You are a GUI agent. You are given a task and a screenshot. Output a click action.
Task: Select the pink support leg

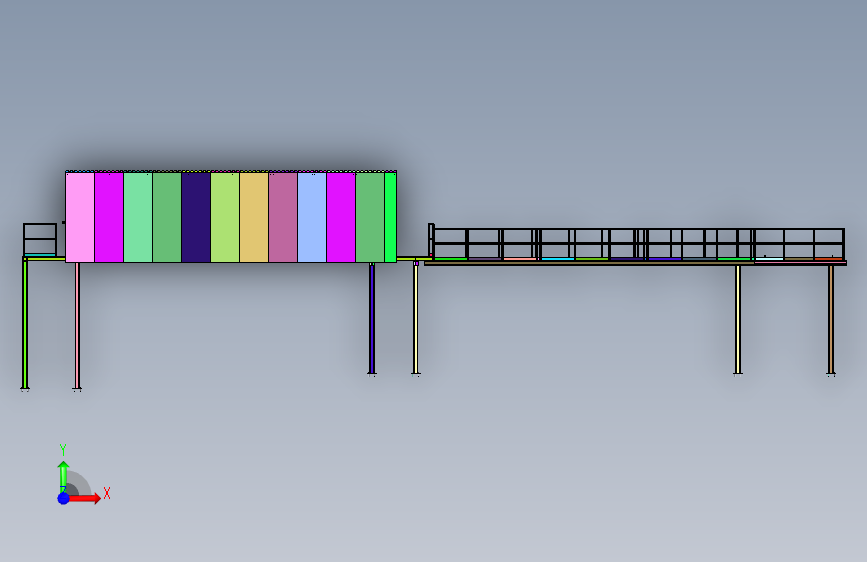point(77,326)
